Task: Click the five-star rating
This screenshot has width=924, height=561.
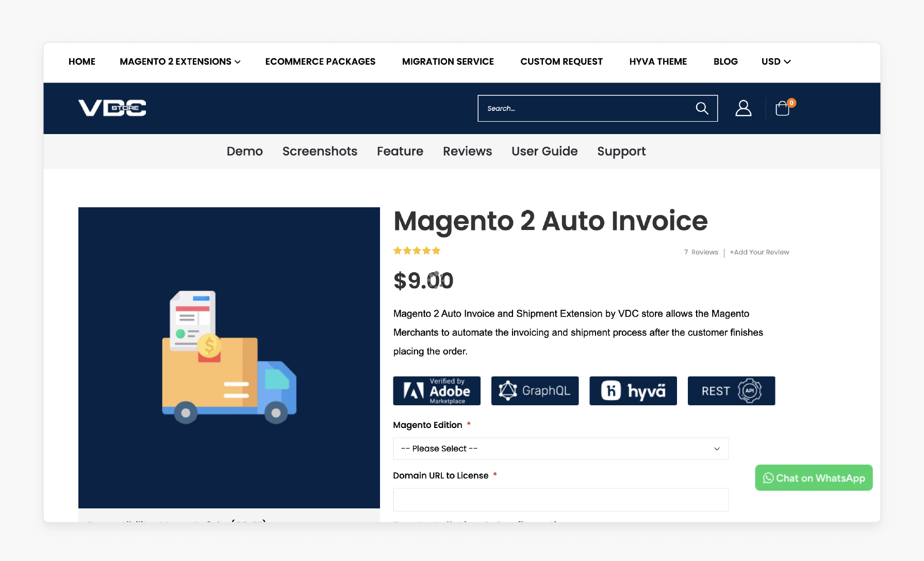Action: (417, 251)
